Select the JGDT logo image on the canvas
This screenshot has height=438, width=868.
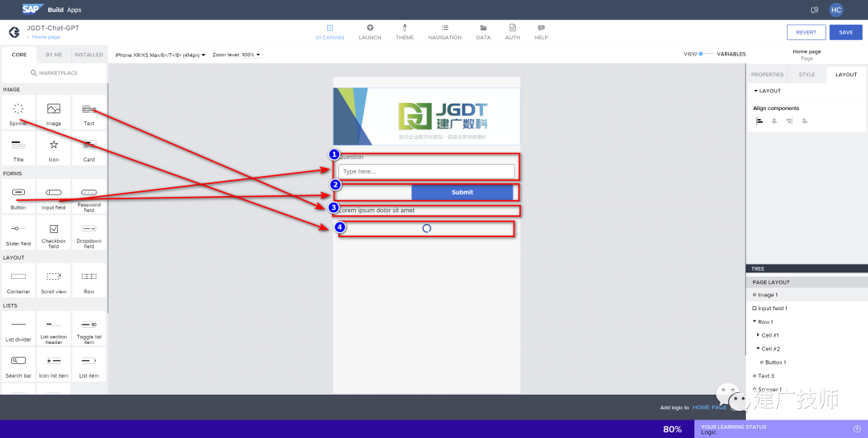pyautogui.click(x=427, y=117)
